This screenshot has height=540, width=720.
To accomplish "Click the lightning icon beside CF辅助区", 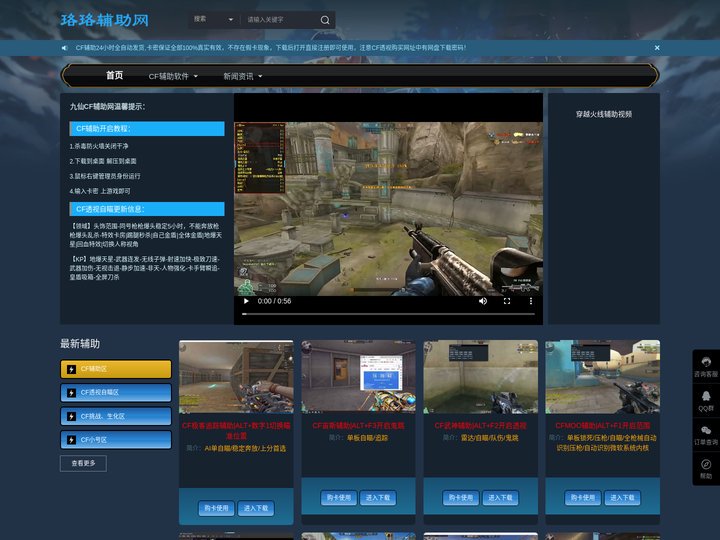I will coord(71,369).
